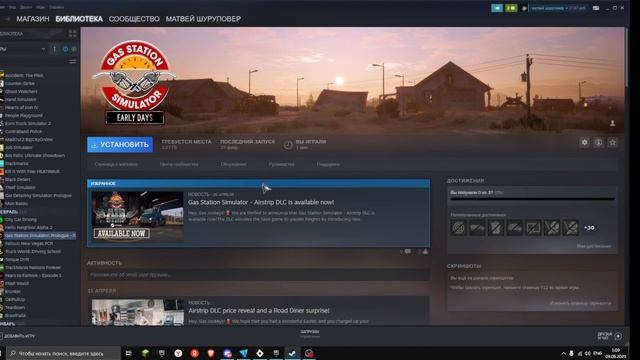
Task: Select Counter-Strike in library list
Action: [20, 83]
